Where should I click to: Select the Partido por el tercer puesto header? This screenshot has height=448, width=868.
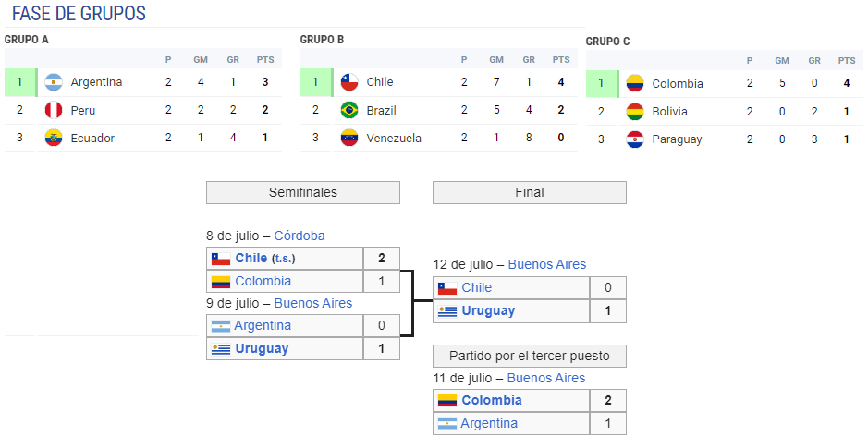click(x=530, y=357)
